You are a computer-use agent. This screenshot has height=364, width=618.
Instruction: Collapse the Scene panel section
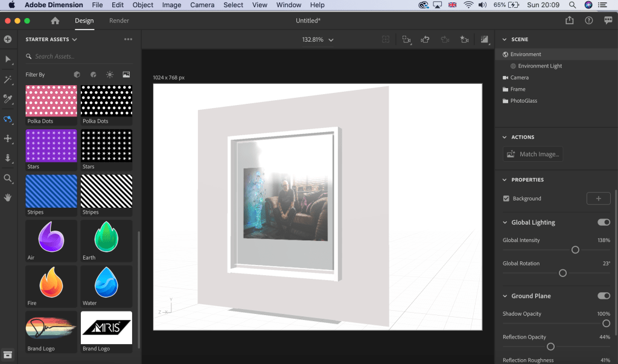505,40
